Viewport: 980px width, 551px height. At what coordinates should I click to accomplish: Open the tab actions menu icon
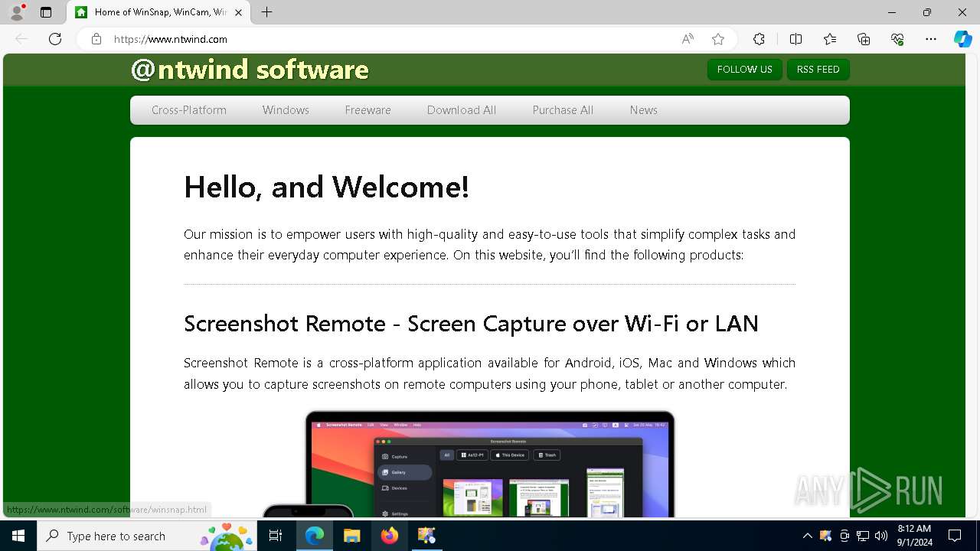tap(46, 12)
